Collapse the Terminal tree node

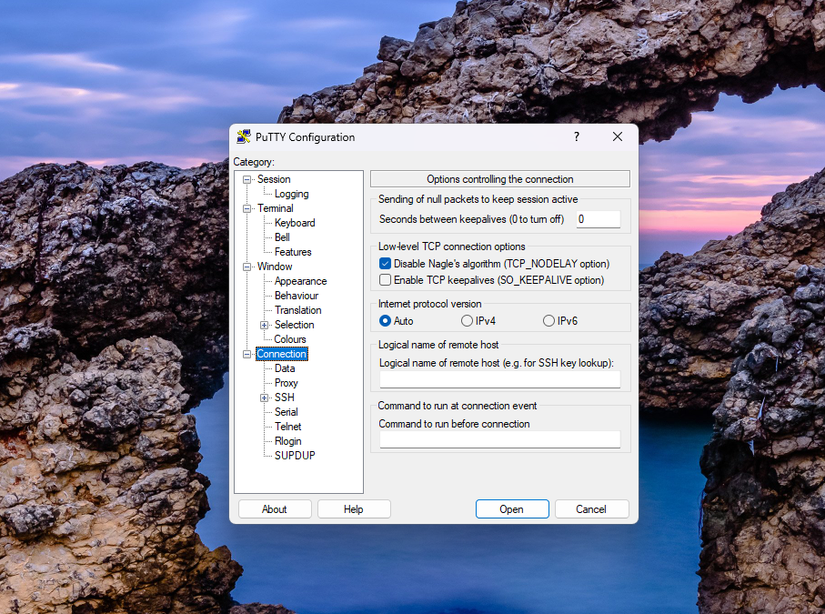pyautogui.click(x=247, y=208)
